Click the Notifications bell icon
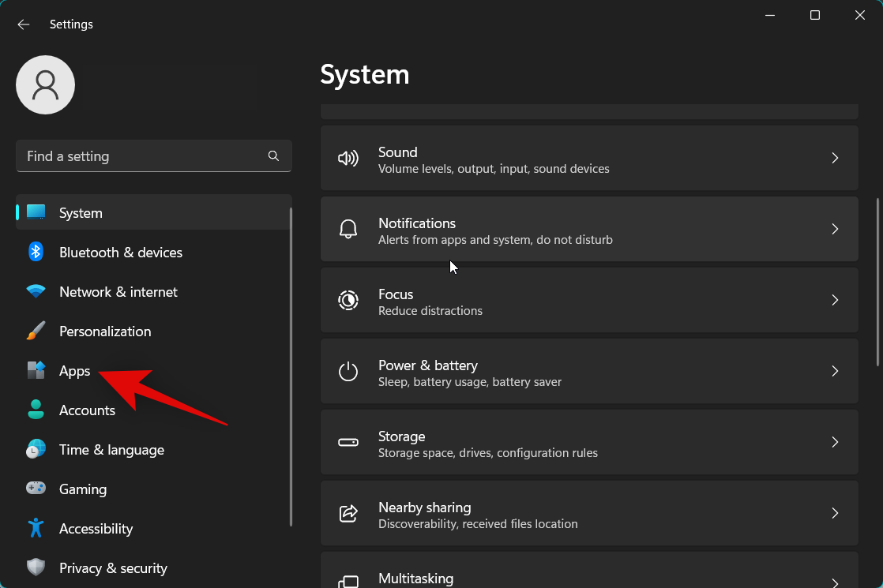This screenshot has width=883, height=588. click(348, 229)
